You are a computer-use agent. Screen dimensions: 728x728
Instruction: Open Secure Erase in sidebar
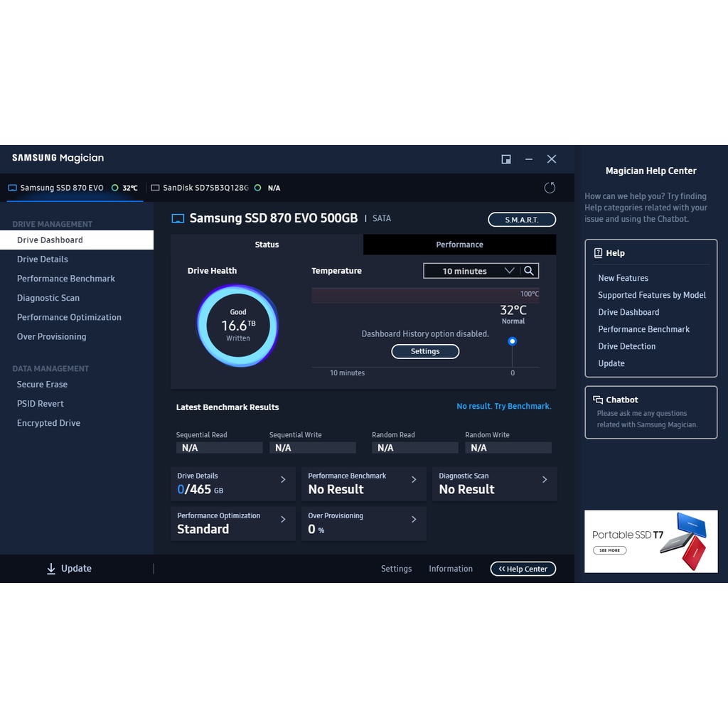pos(42,385)
